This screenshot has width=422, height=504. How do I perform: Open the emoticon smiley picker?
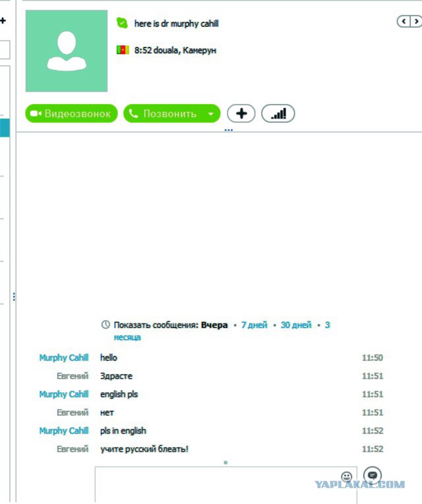click(x=346, y=476)
